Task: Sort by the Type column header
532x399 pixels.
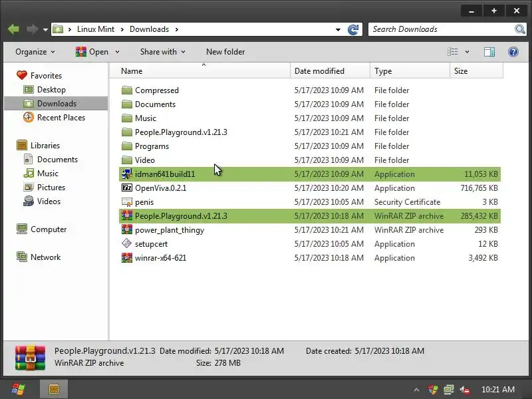Action: click(410, 71)
